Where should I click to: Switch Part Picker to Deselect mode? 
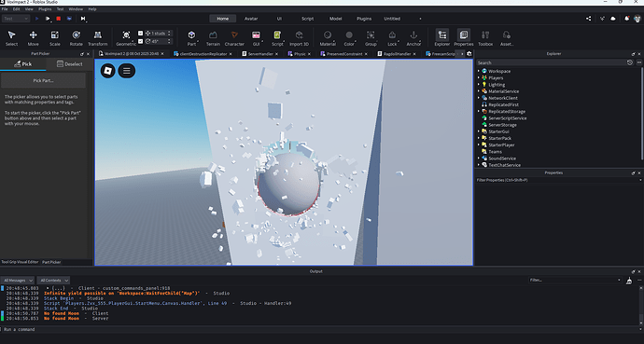69,64
